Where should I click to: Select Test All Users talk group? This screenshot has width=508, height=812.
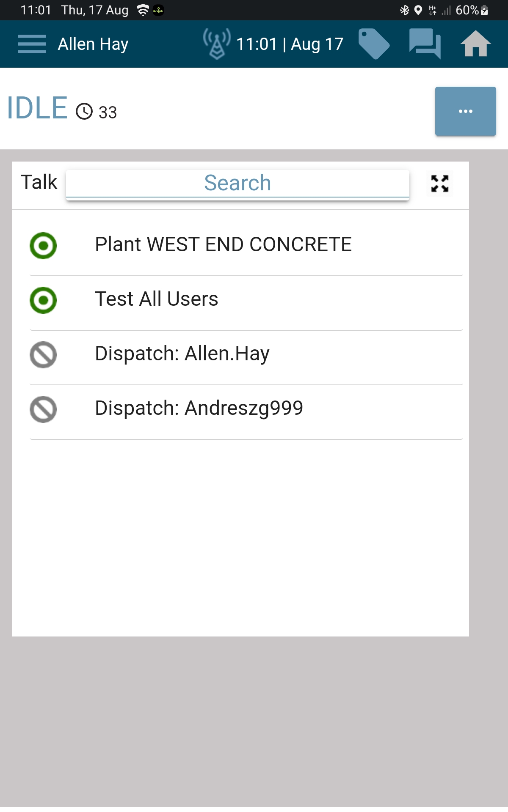tap(156, 299)
